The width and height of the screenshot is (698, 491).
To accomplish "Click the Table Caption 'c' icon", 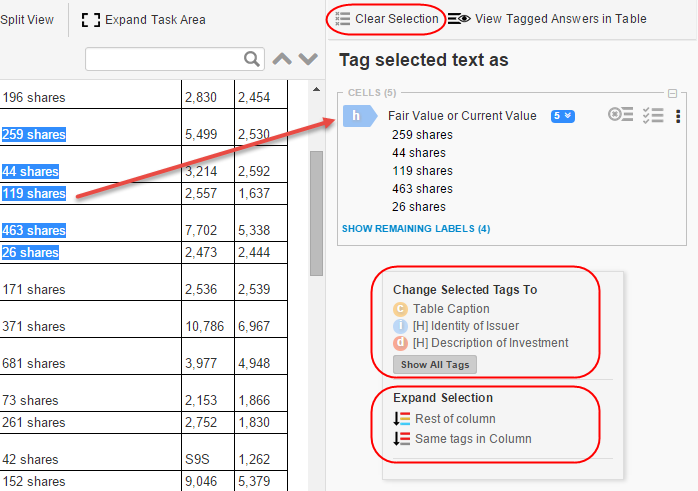I will [400, 309].
